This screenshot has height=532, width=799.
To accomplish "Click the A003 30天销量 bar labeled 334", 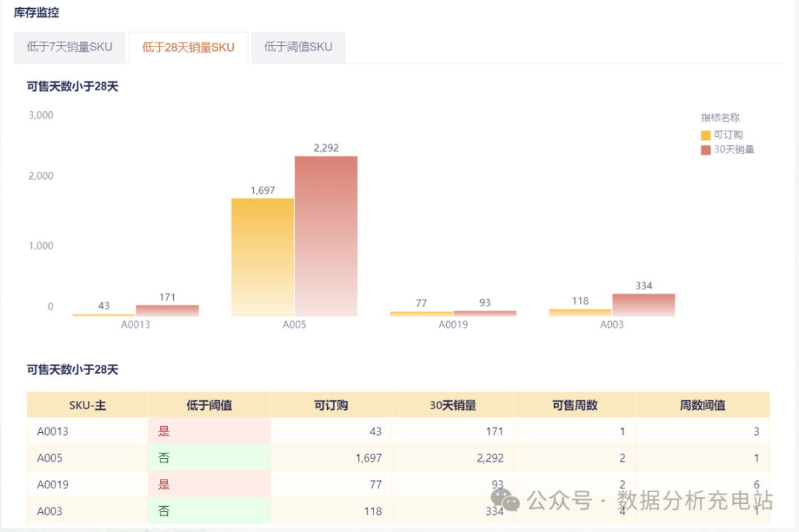I will tap(644, 305).
